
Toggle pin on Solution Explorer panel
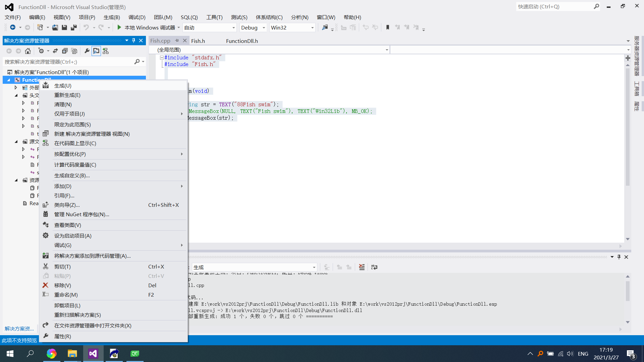click(x=133, y=41)
